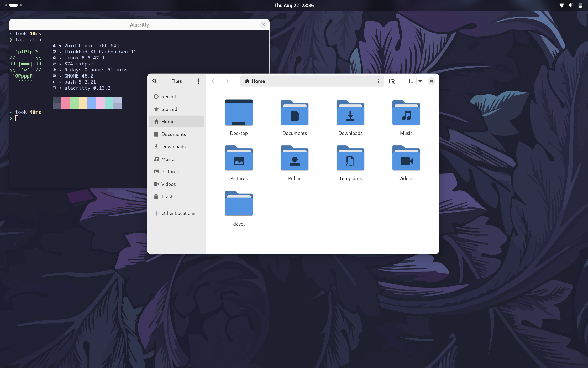The width and height of the screenshot is (588, 368).
Task: Select the Downloads folder in the grid
Action: point(350,113)
